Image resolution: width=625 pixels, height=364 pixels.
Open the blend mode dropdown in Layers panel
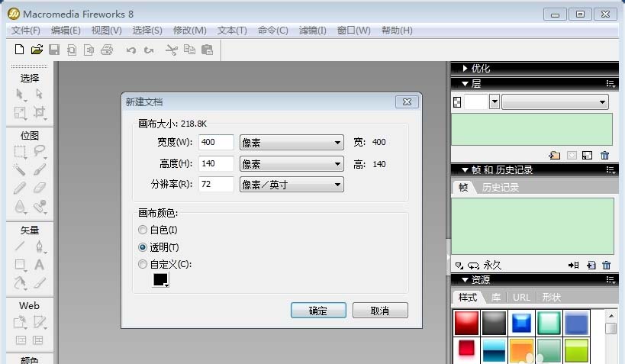(x=555, y=102)
